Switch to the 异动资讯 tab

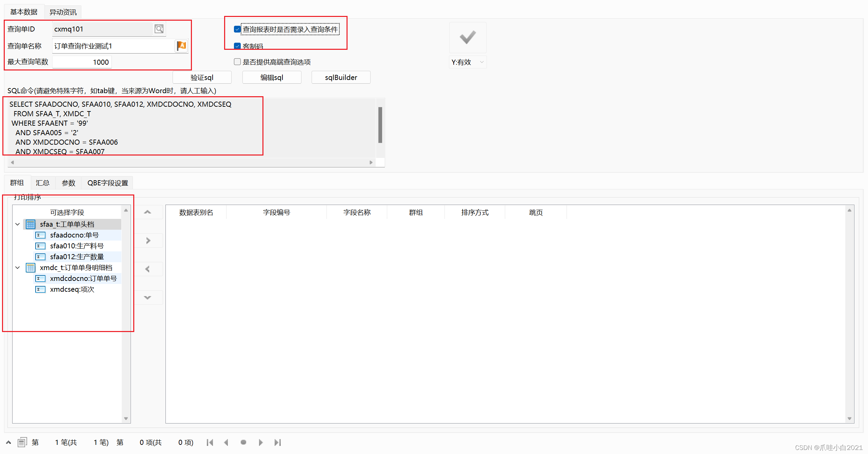point(63,12)
